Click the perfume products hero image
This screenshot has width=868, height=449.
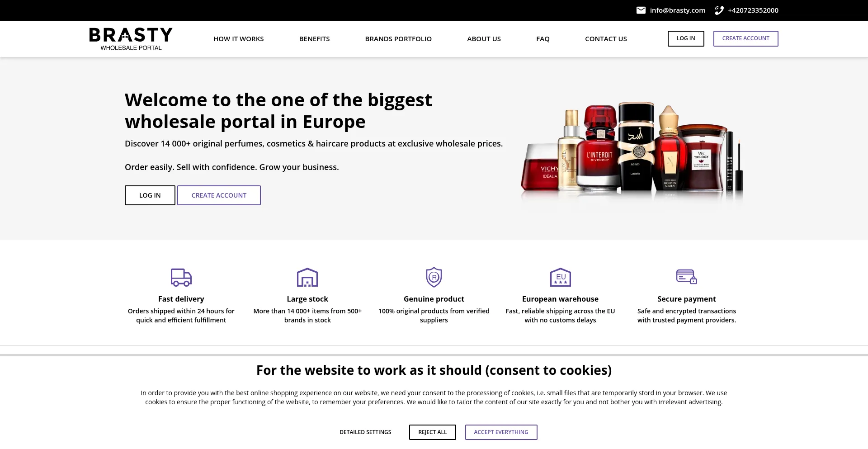[x=632, y=151]
